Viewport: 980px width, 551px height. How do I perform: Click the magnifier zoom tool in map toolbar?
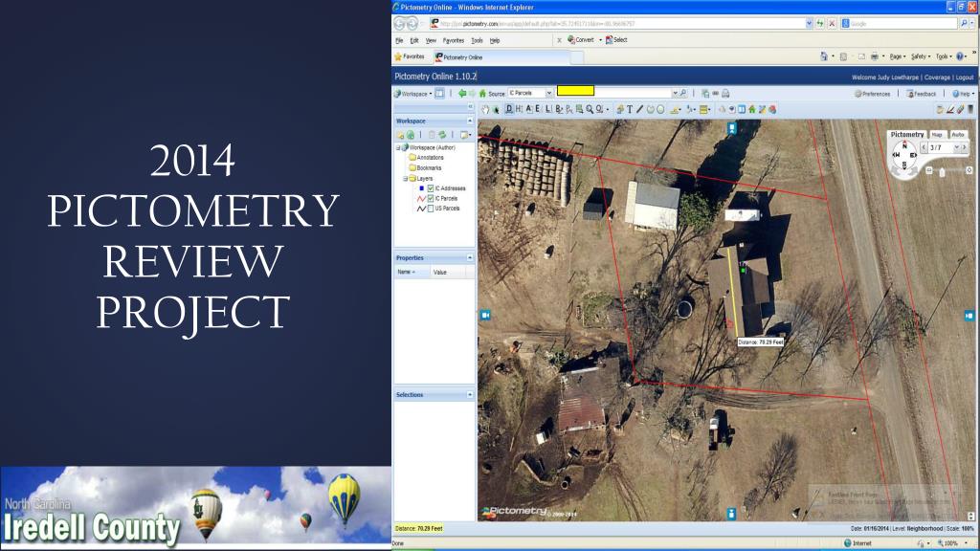(590, 109)
